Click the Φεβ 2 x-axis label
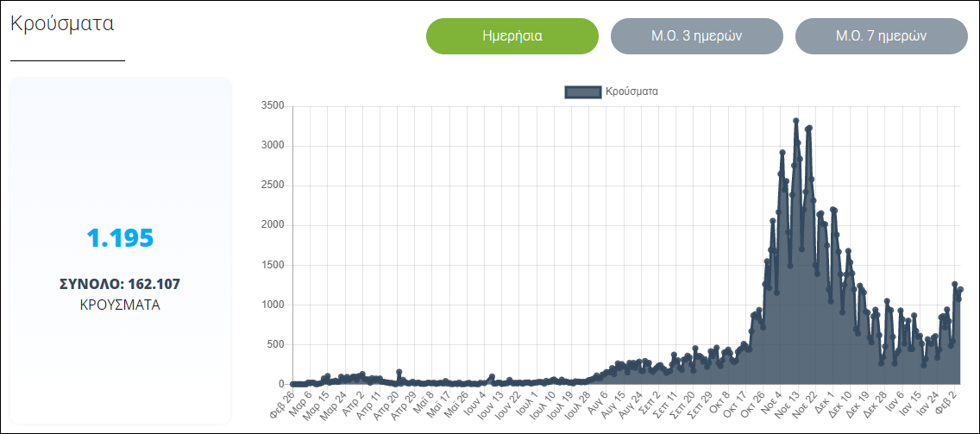The width and height of the screenshot is (980, 434). [x=947, y=400]
